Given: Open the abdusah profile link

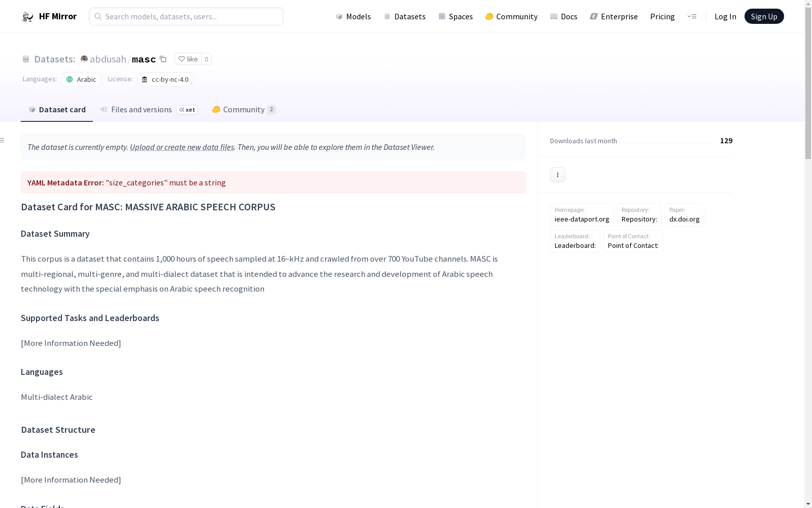Looking at the screenshot, I should 108,59.
